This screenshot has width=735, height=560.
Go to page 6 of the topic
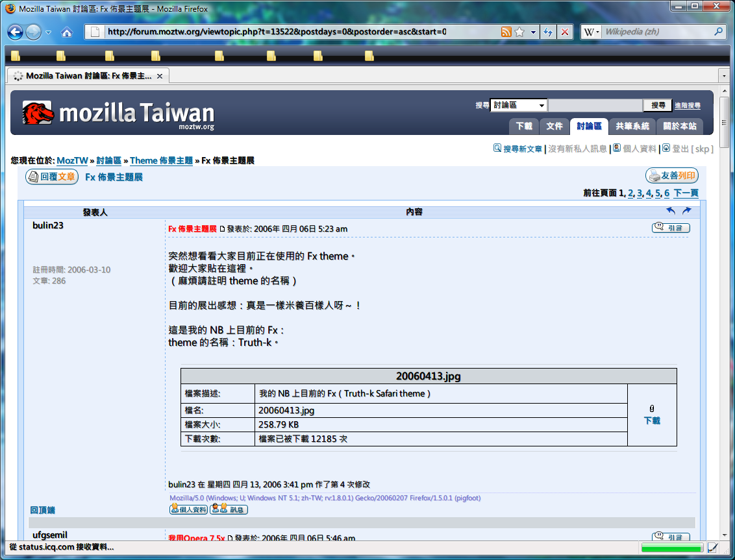point(667,193)
